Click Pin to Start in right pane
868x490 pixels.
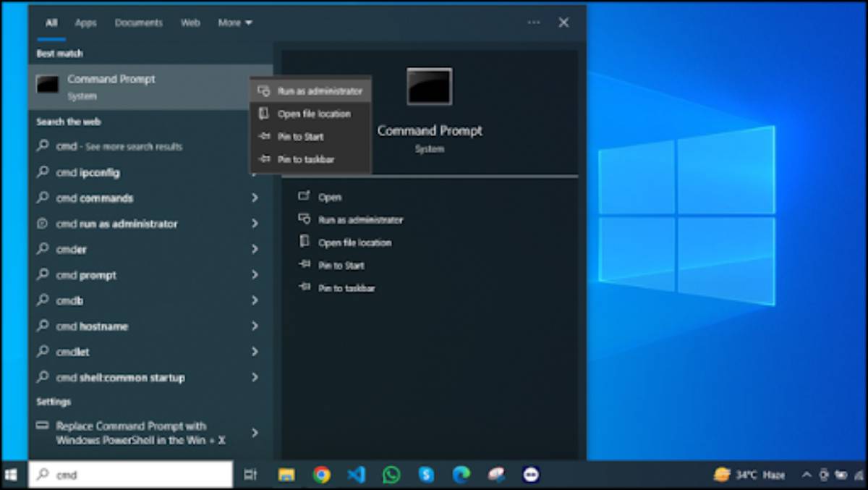click(331, 265)
